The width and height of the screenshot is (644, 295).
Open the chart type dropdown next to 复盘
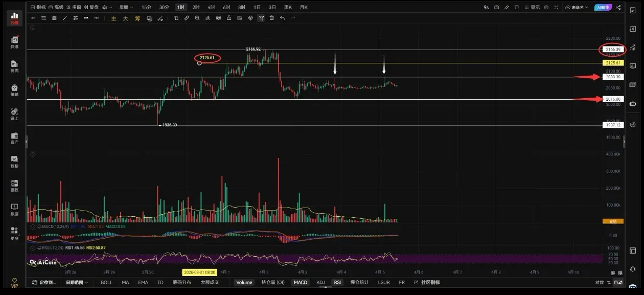[106, 7]
